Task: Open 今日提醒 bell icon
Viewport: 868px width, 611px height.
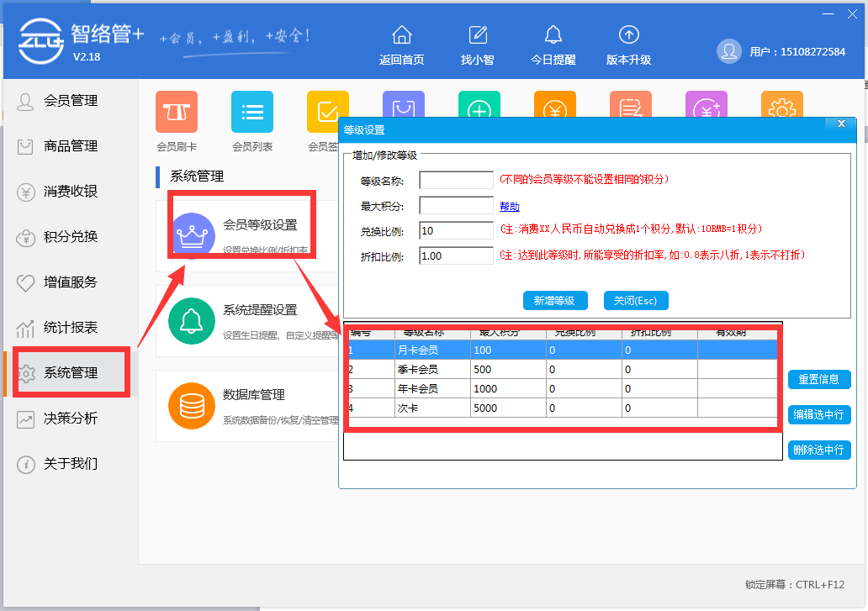Action: pos(553,34)
